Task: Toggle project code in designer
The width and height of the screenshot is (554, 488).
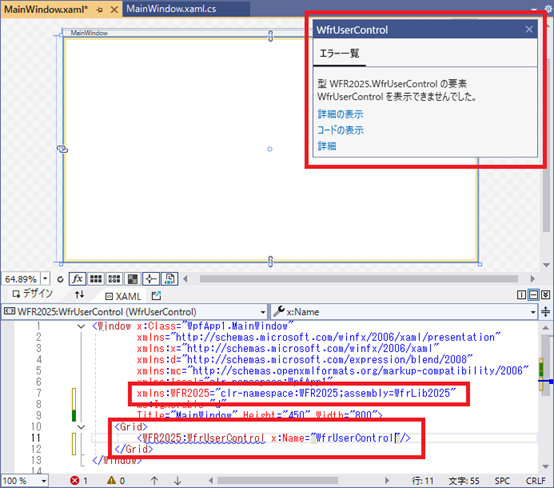Action: point(169,279)
